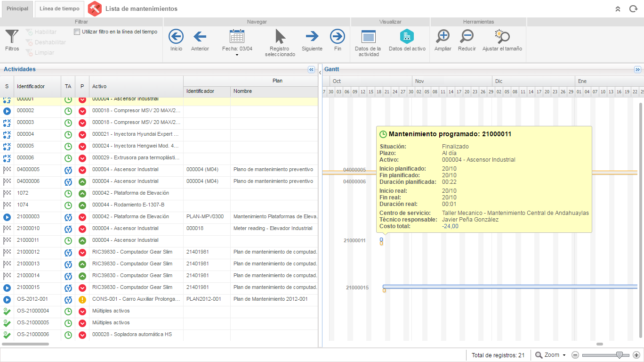644x362 pixels.
Task: Open Datos del activo icon
Action: [x=407, y=36]
